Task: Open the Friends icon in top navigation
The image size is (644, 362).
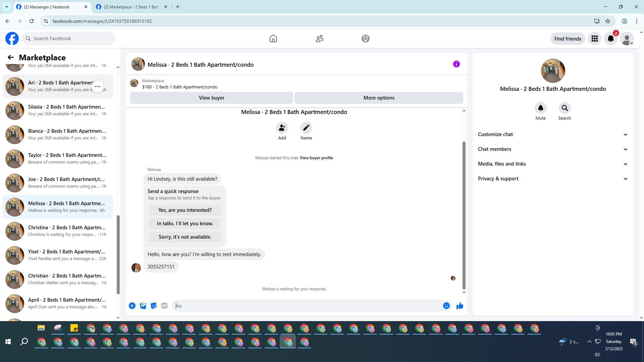Action: (x=319, y=39)
